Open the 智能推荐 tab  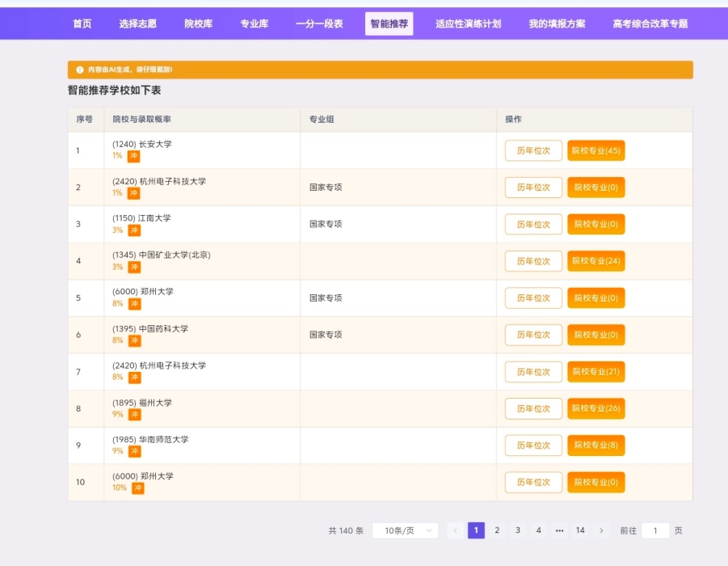389,24
